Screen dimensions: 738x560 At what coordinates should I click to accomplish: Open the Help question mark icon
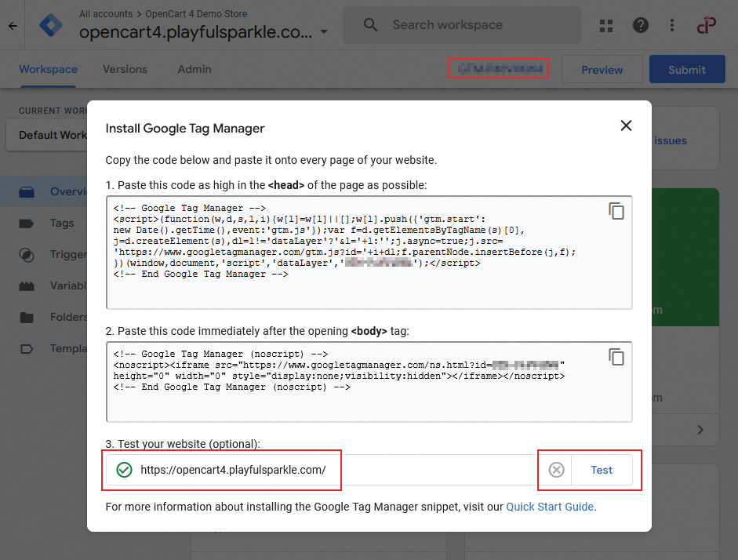641,25
